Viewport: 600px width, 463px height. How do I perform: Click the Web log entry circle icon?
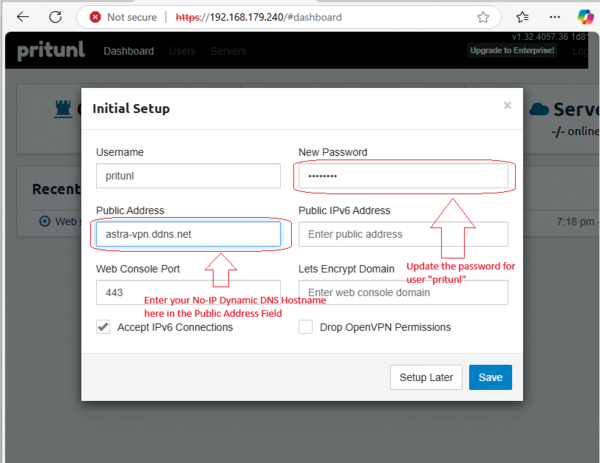pos(45,221)
